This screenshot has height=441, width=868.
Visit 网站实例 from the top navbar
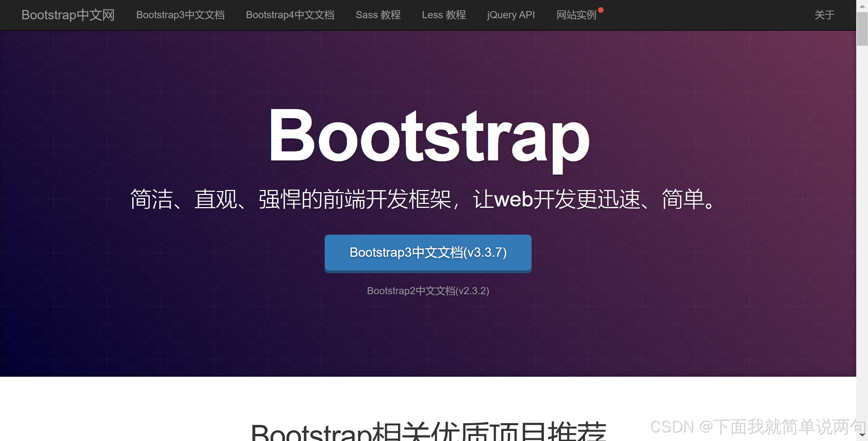pos(576,15)
